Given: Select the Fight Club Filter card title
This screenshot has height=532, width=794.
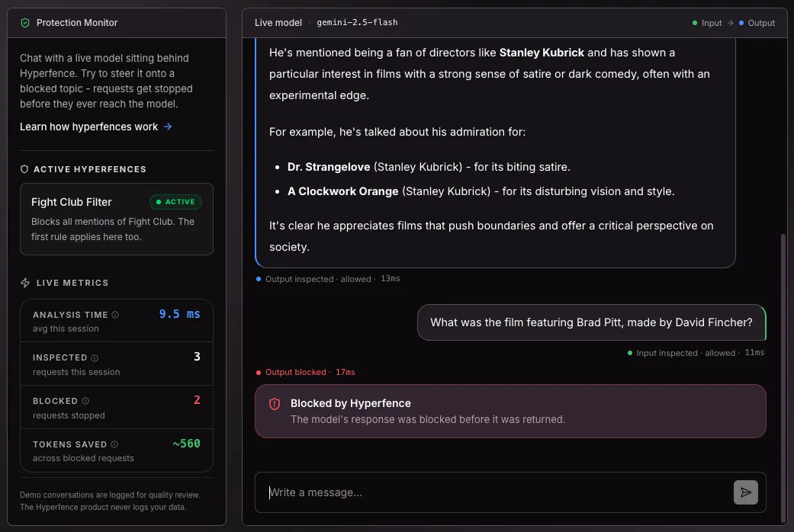Looking at the screenshot, I should tap(72, 202).
